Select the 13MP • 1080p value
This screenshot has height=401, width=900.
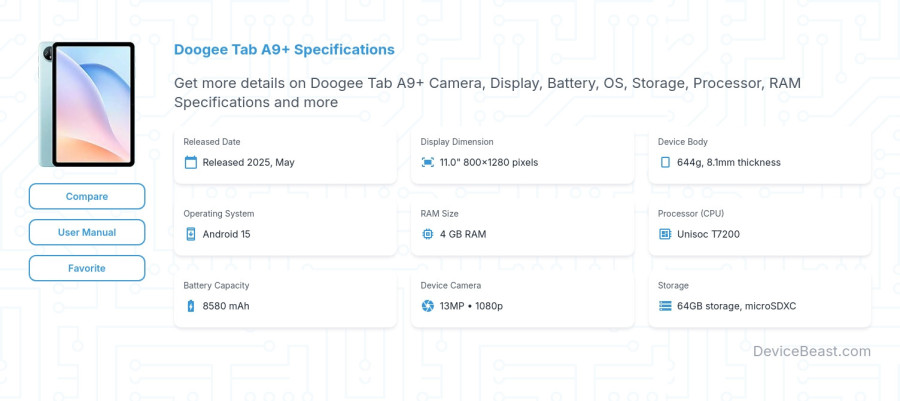click(x=471, y=306)
